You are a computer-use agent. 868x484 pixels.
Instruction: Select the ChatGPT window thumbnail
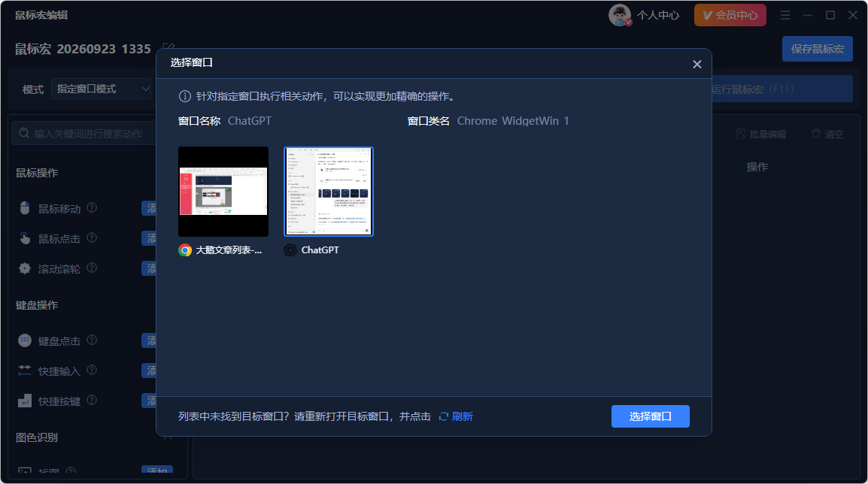point(329,192)
